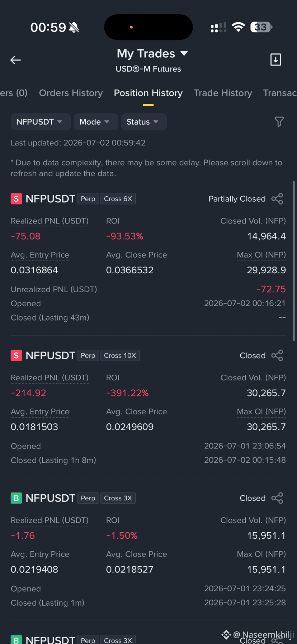
Task: Switch to the Orders History tab
Action: pos(71,93)
